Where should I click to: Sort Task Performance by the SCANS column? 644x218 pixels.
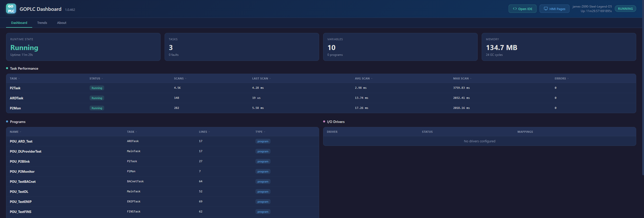pos(180,78)
